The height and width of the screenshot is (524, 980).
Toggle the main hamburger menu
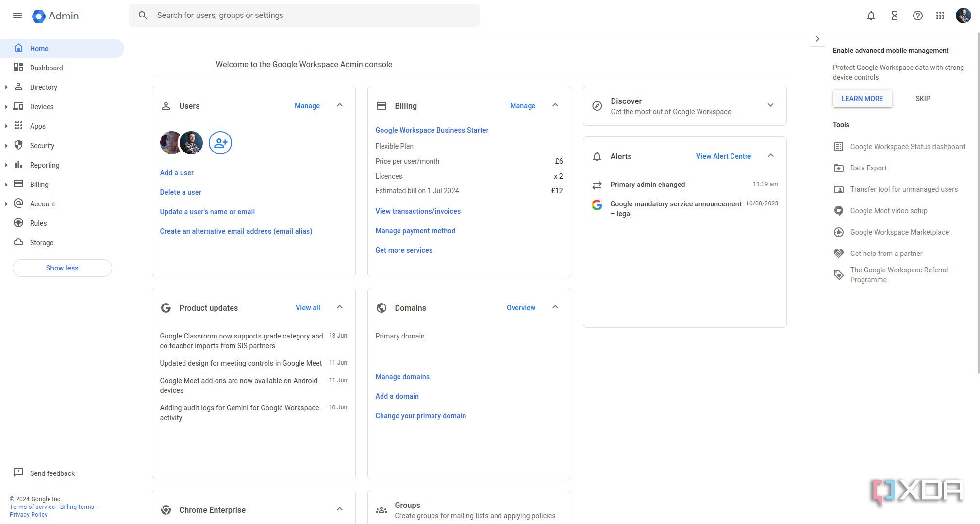tap(17, 16)
